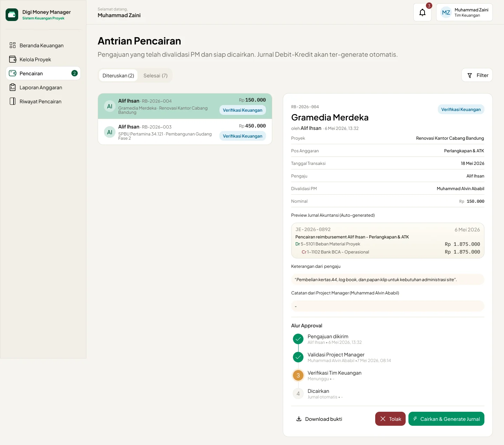Switch to the Selesai (7) tab
Image resolution: width=504 pixels, height=445 pixels.
155,75
